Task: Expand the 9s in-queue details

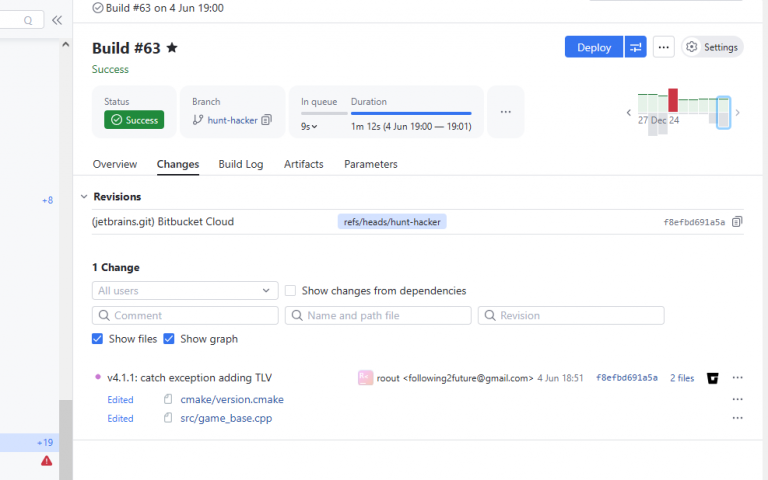Action: click(309, 126)
